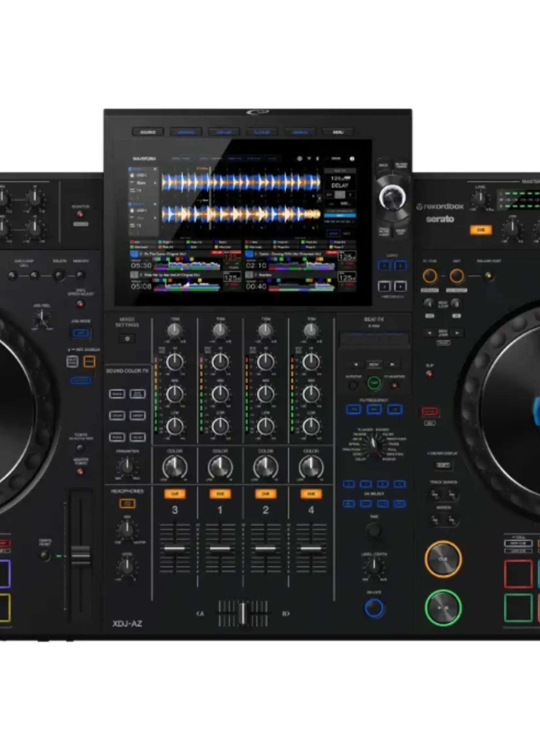Toggle headphone CUE for channel 1
540x756 pixels.
[x=220, y=494]
